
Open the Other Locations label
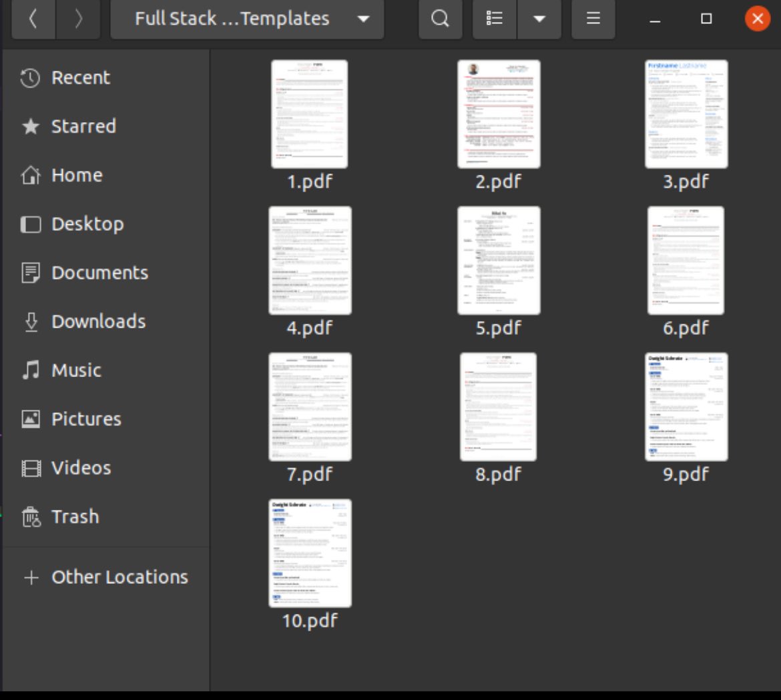(x=120, y=577)
